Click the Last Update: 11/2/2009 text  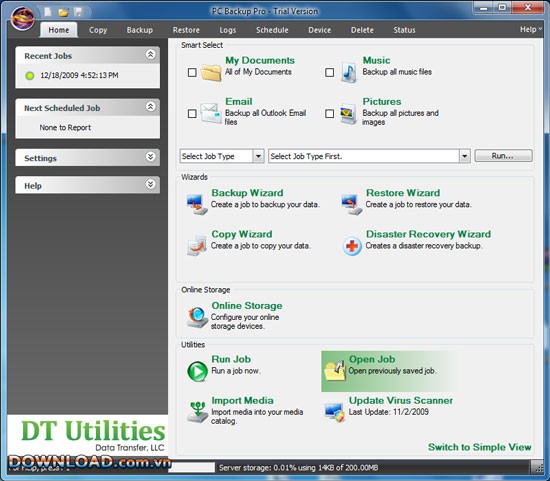tap(388, 412)
